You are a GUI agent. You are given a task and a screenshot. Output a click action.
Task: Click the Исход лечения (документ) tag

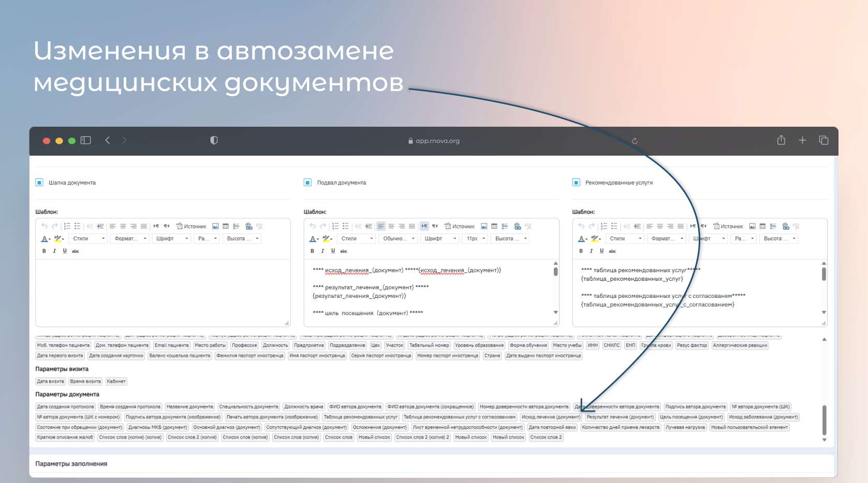pos(551,417)
